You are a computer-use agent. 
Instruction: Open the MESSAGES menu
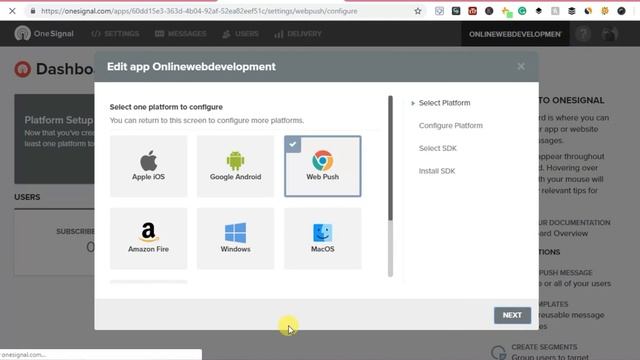click(x=181, y=34)
